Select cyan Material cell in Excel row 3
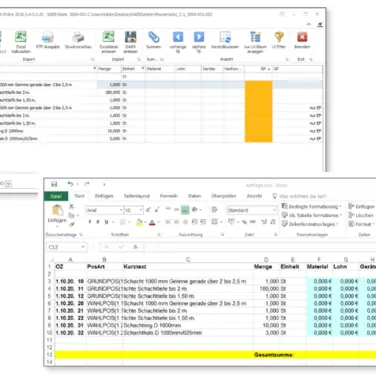 point(319,281)
